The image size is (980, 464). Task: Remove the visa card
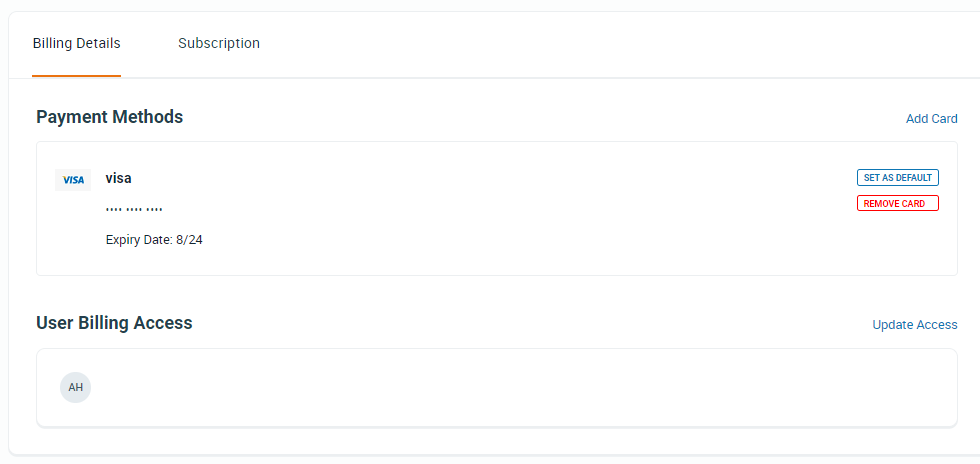(898, 203)
